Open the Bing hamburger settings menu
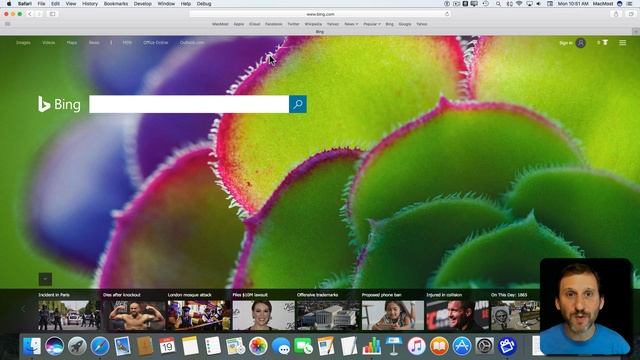This screenshot has width=640, height=360. pos(622,42)
